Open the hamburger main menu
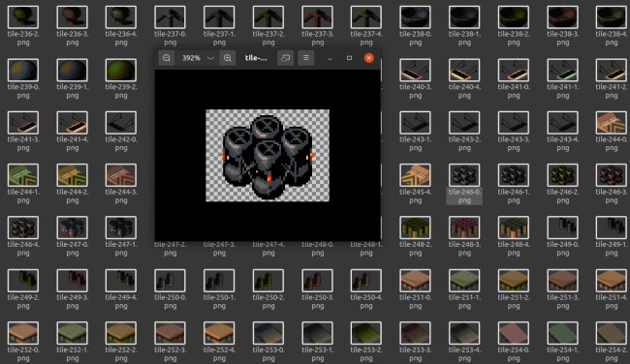The width and height of the screenshot is (630, 364). [305, 58]
